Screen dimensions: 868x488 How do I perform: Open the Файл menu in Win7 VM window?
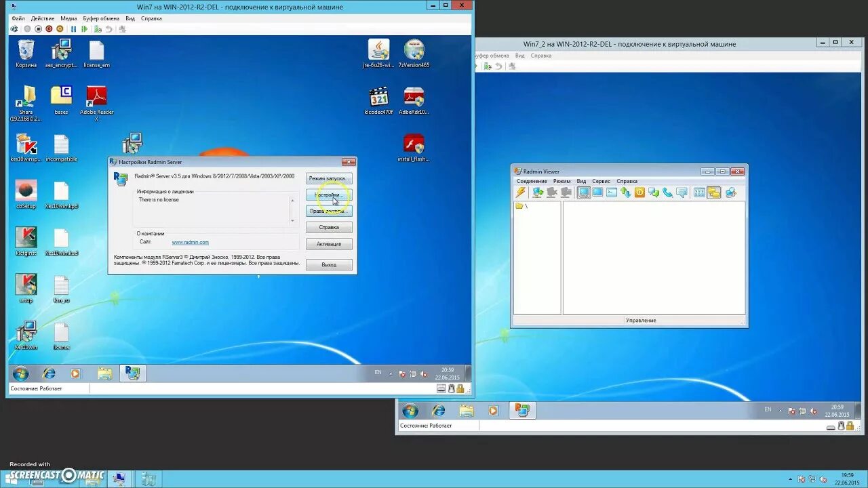18,18
